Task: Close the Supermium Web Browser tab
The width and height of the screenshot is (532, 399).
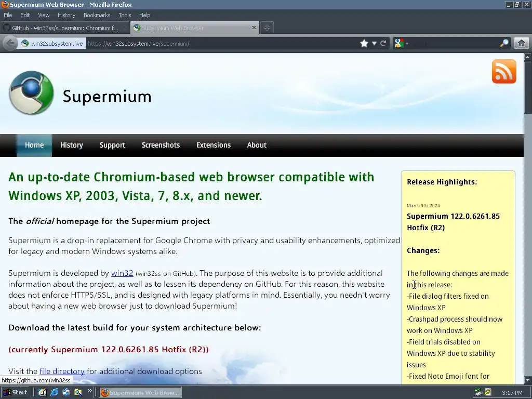Action: (254, 28)
